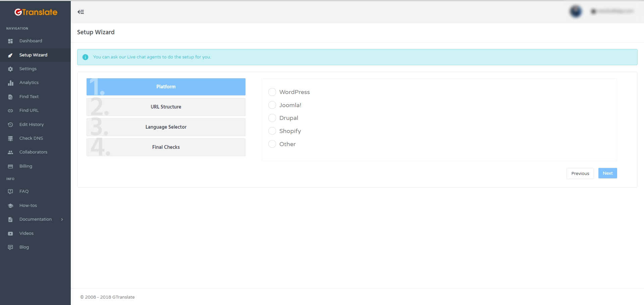The image size is (644, 305).
Task: Switch to the URL Structure step
Action: pos(166,106)
